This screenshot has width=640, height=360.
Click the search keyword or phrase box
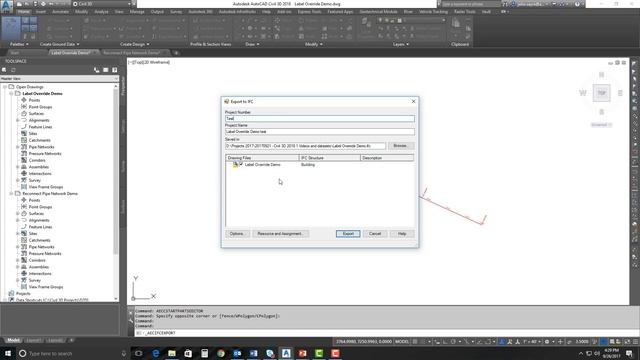[x=470, y=4]
